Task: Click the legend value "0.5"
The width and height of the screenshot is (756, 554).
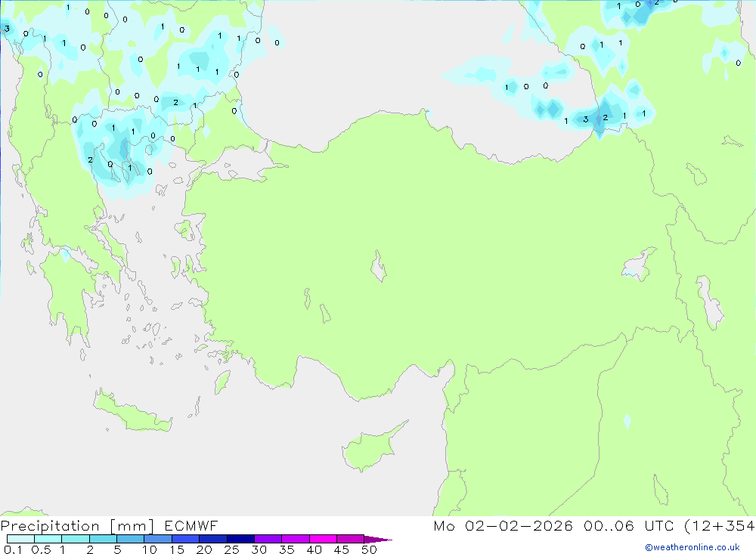Action: [41, 549]
